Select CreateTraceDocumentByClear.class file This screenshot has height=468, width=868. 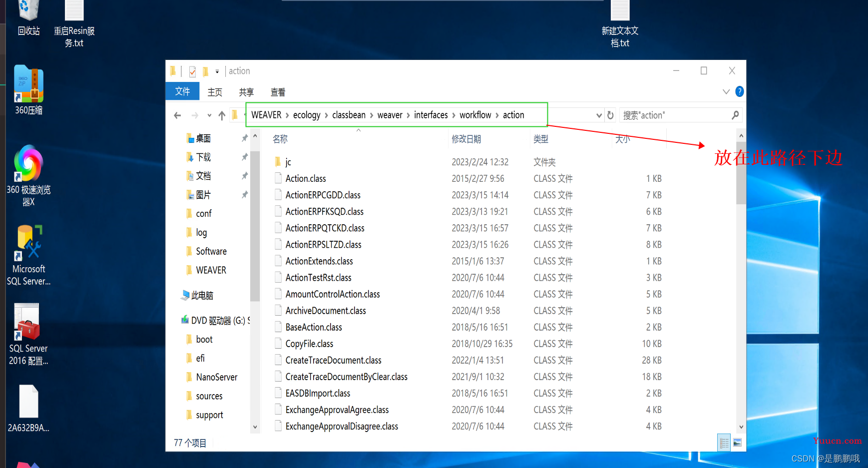tap(347, 377)
